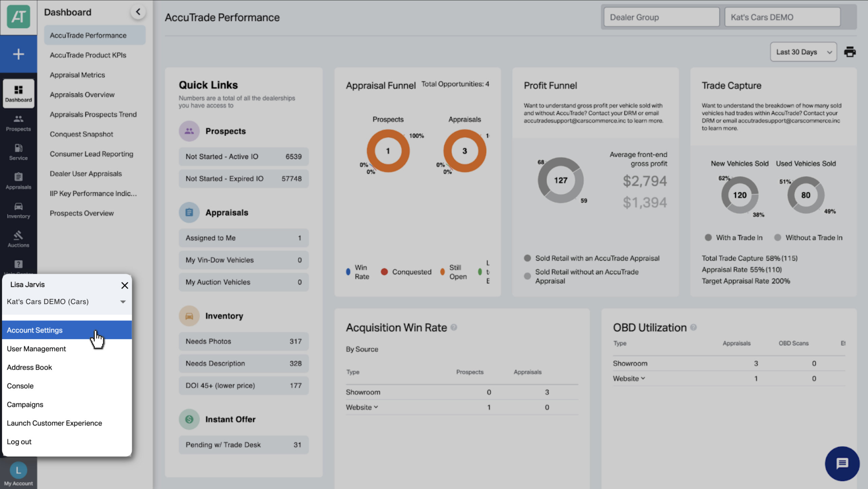Toggle Sold Retail with an AccuTrade Appraisal legend
This screenshot has height=489, width=868.
592,258
